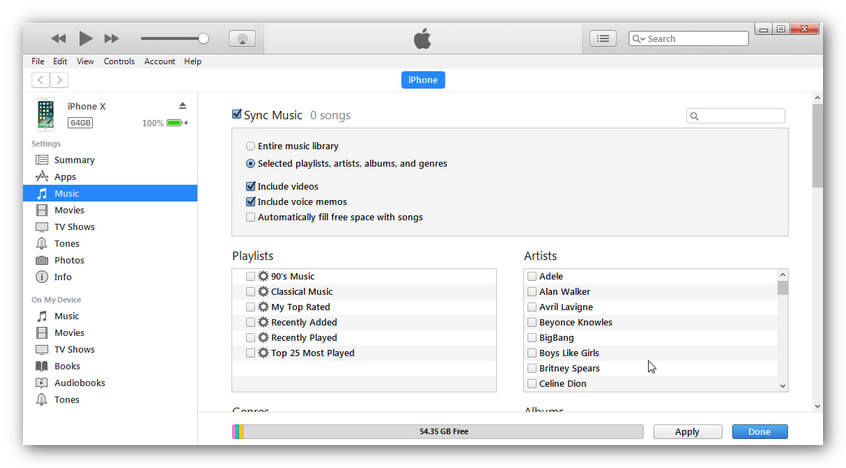
Task: Select Audiobooks under On My Device
Action: [79, 383]
